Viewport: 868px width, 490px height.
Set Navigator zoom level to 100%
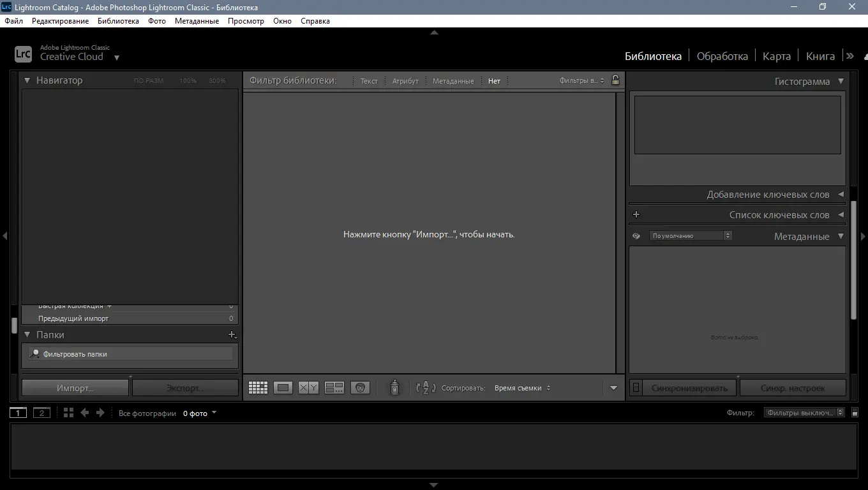coord(188,81)
